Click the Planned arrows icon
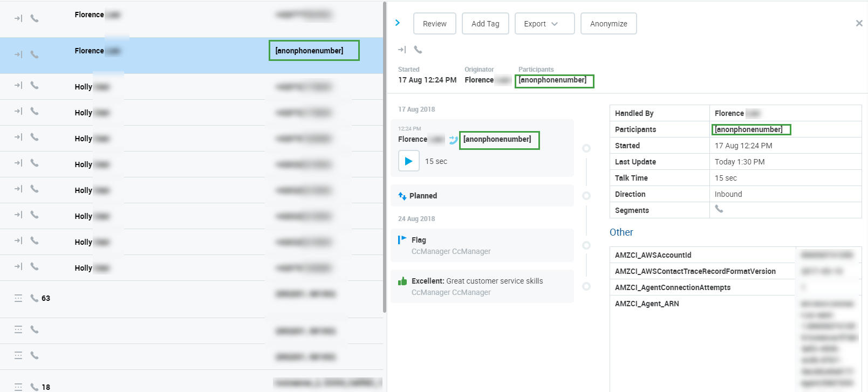This screenshot has height=392, width=868. coord(402,196)
